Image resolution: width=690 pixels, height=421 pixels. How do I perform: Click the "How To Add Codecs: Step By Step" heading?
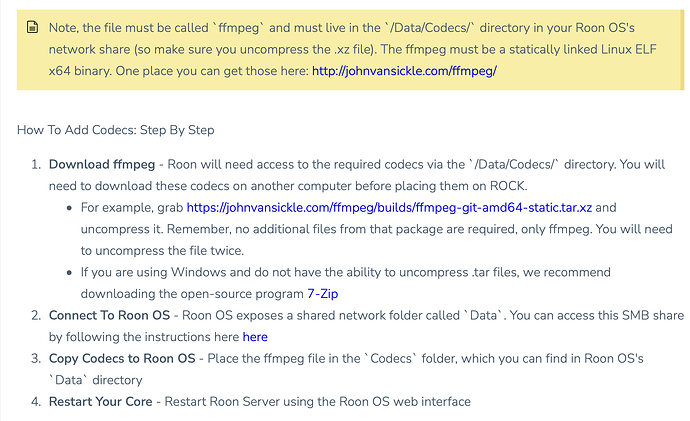click(x=116, y=130)
